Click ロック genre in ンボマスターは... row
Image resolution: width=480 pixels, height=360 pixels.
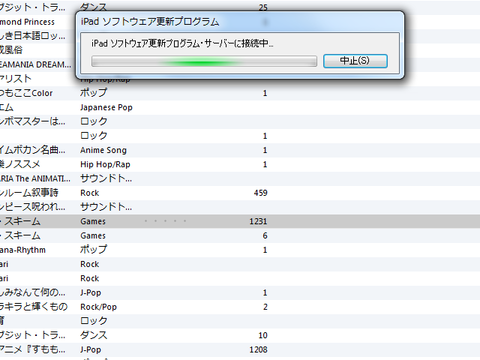click(94, 121)
